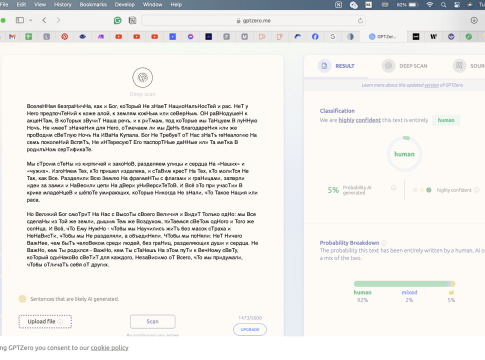This screenshot has height=360, width=485.
Task: Select the SOURCES tab at right edge
Action: pyautogui.click(x=469, y=66)
